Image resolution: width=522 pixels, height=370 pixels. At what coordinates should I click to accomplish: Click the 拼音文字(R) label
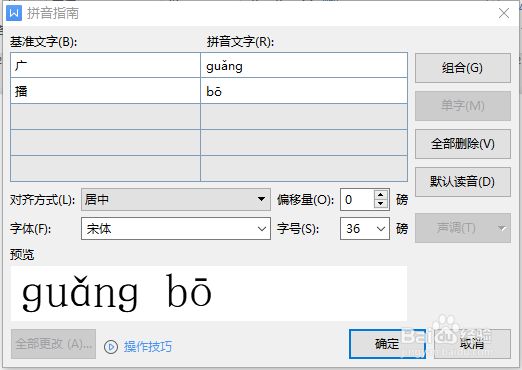[x=240, y=42]
